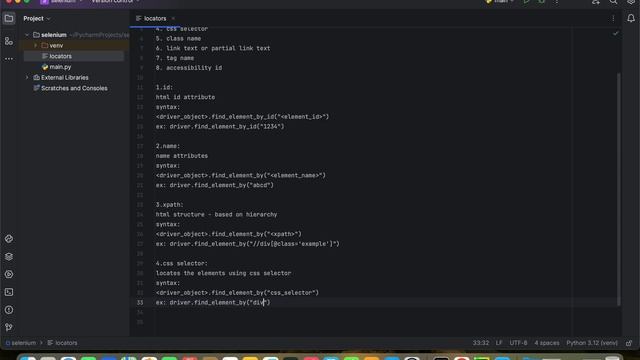Click the text '1.id:'
Viewport: 640px width, 360px height.
(164, 87)
